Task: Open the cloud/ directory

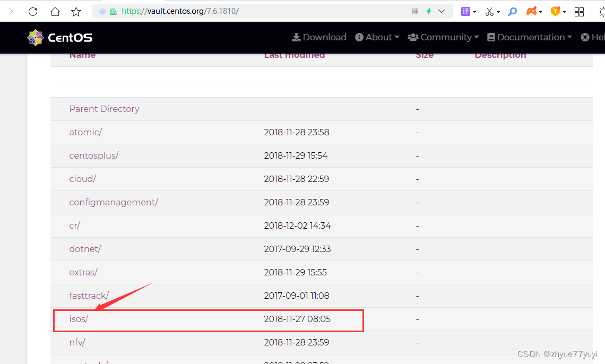Action: click(83, 179)
